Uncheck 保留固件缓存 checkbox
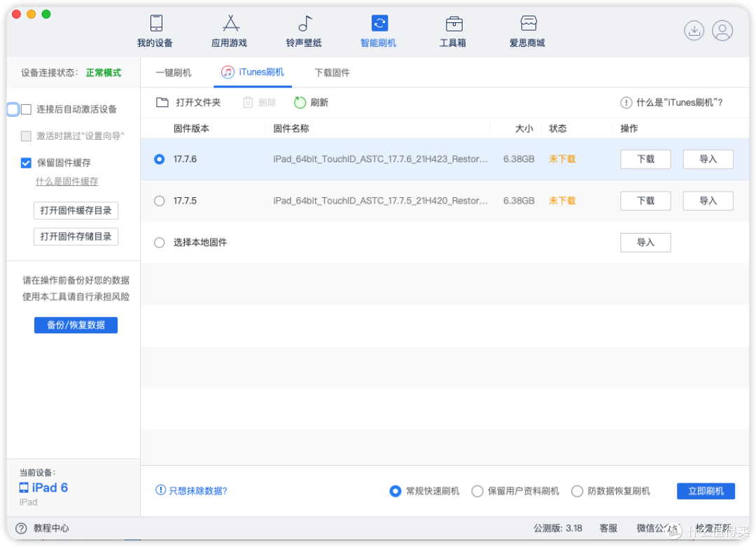Viewport: 756px width, 547px height. [x=27, y=163]
